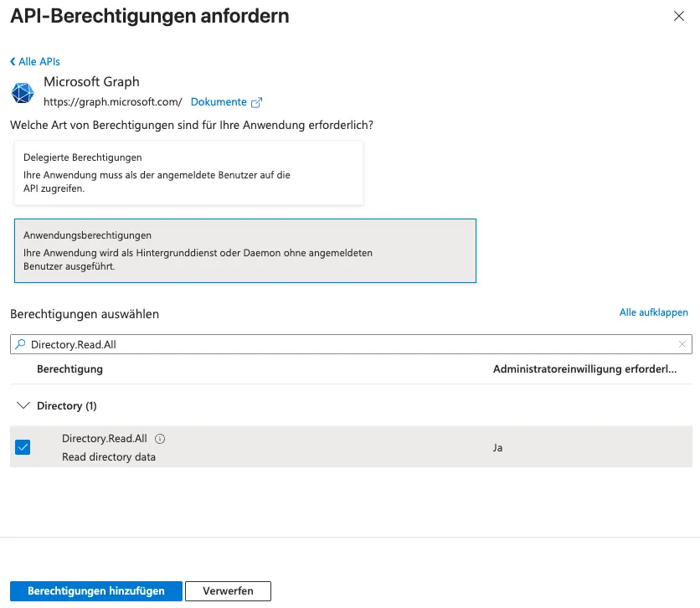The height and width of the screenshot is (608, 700).
Task: Uncheck the Directory.Read.All checkbox
Action: click(x=23, y=447)
